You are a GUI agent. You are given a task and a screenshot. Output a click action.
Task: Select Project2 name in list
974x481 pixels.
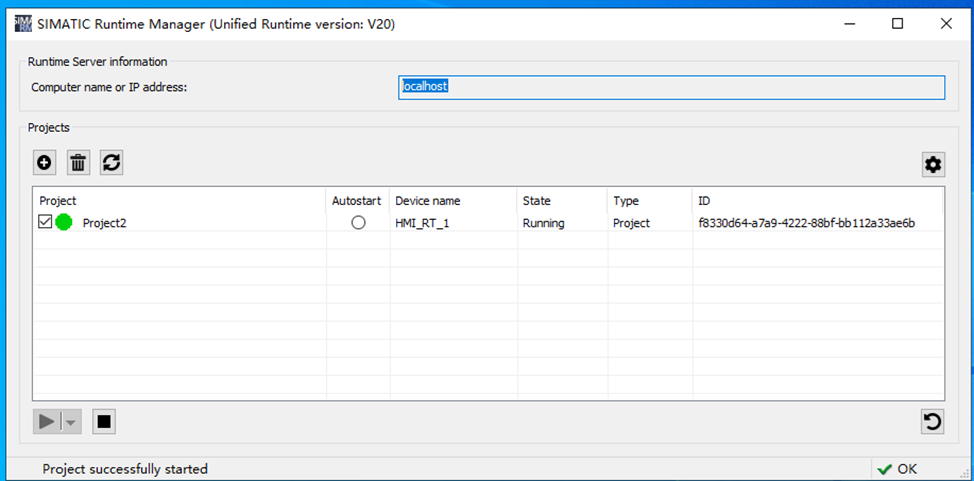(104, 223)
